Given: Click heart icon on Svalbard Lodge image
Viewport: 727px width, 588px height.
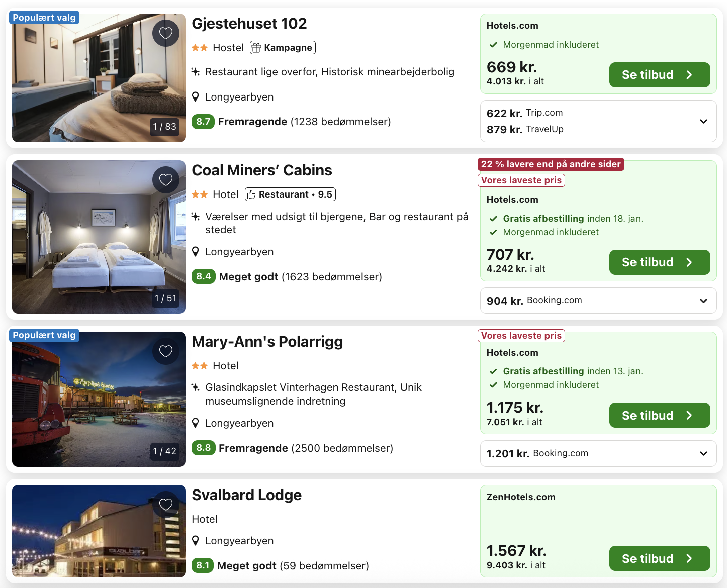Looking at the screenshot, I should pyautogui.click(x=166, y=505).
